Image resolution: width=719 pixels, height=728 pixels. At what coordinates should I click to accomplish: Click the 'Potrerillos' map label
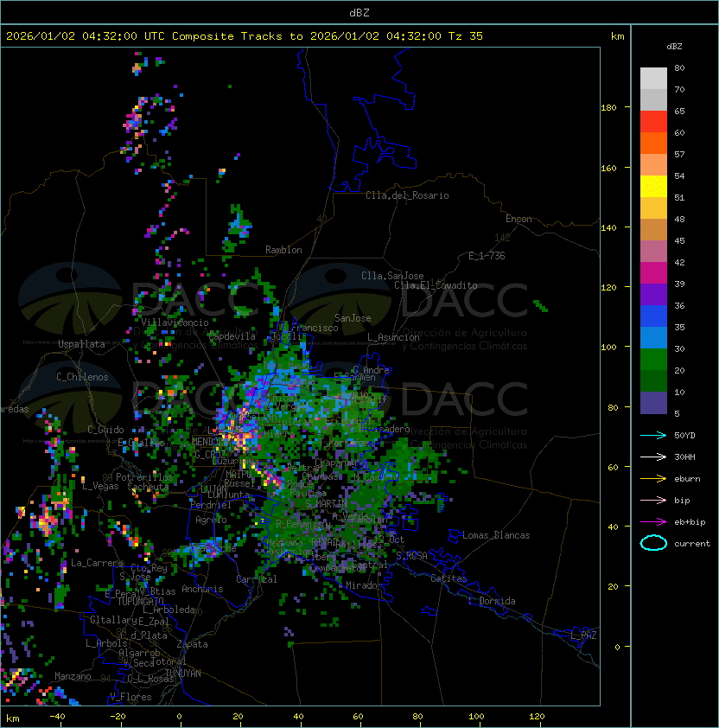coord(144,477)
